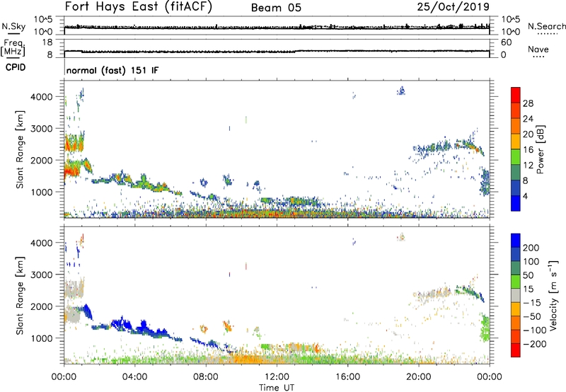Click the '4000' range tick on the power panel
This screenshot has width=566, height=392.
(x=42, y=97)
